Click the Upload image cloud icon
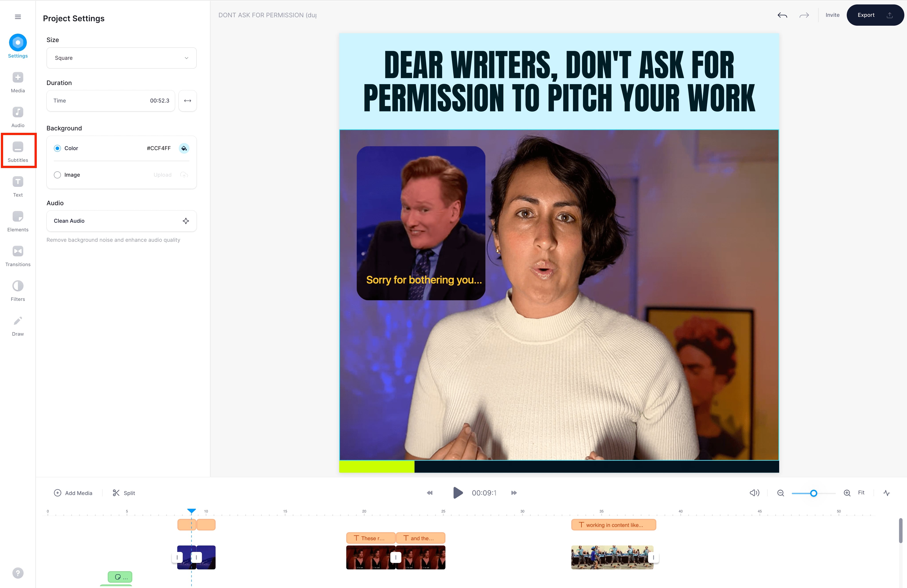Viewport: 907px width, 588px height. click(184, 175)
